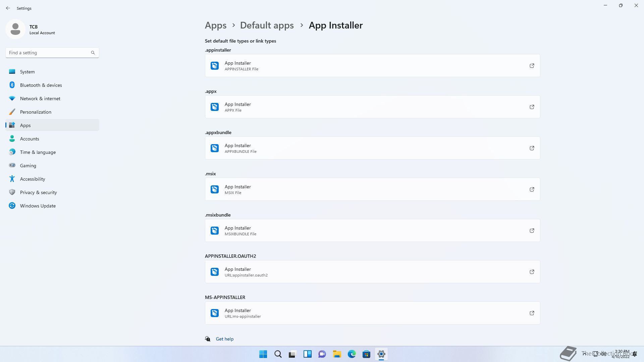644x362 pixels.
Task: Launch Chat app from taskbar
Action: (x=322, y=354)
